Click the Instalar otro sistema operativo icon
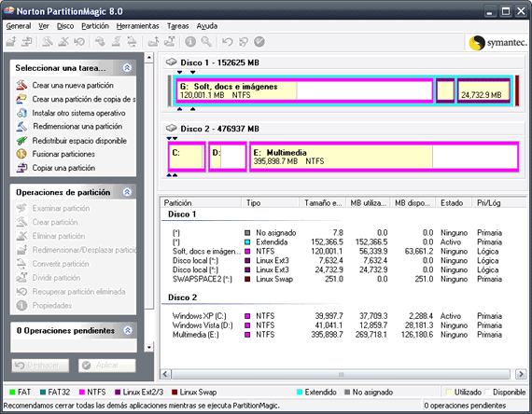 pyautogui.click(x=21, y=113)
